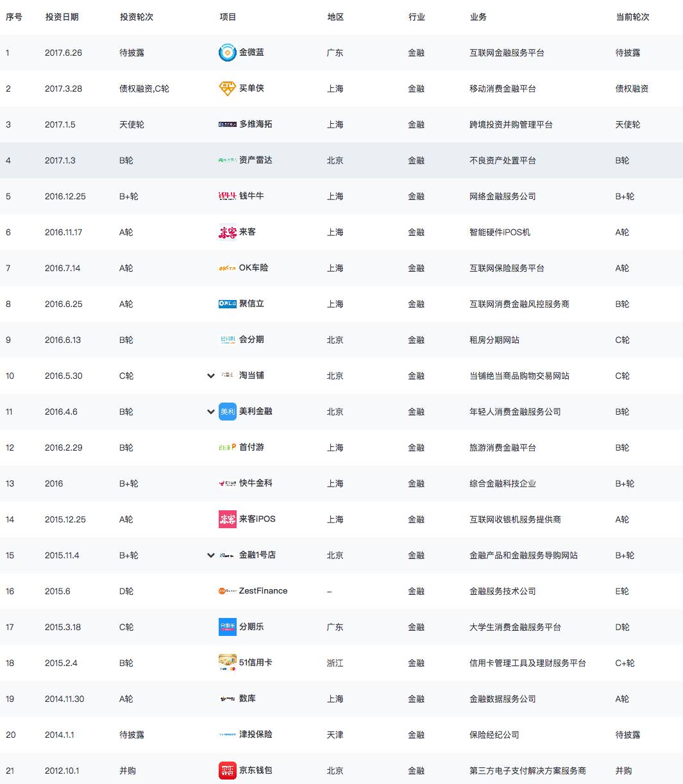Click the 来客iPOS logo icon
Screen dimensions: 683x784
coord(228,519)
